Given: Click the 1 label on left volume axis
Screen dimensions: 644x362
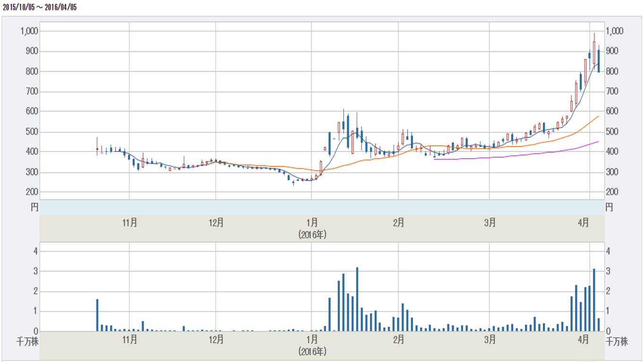Looking at the screenshot, I should (35, 311).
